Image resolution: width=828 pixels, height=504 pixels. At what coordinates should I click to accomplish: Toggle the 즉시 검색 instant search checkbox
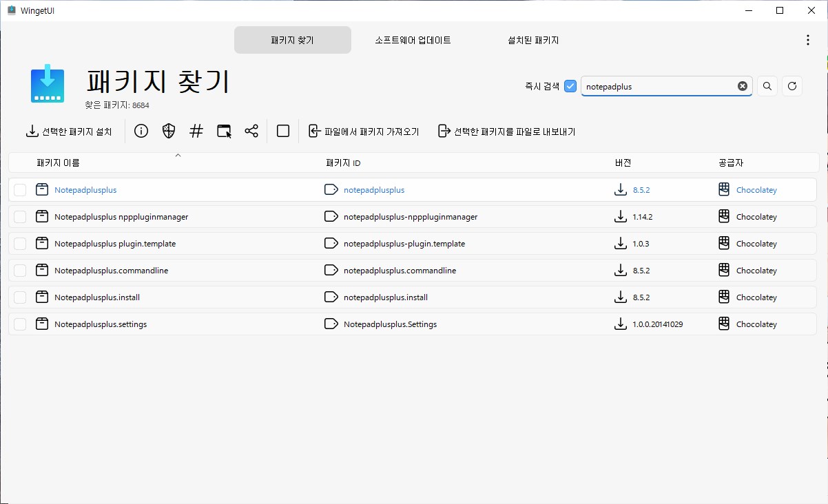[x=570, y=85]
